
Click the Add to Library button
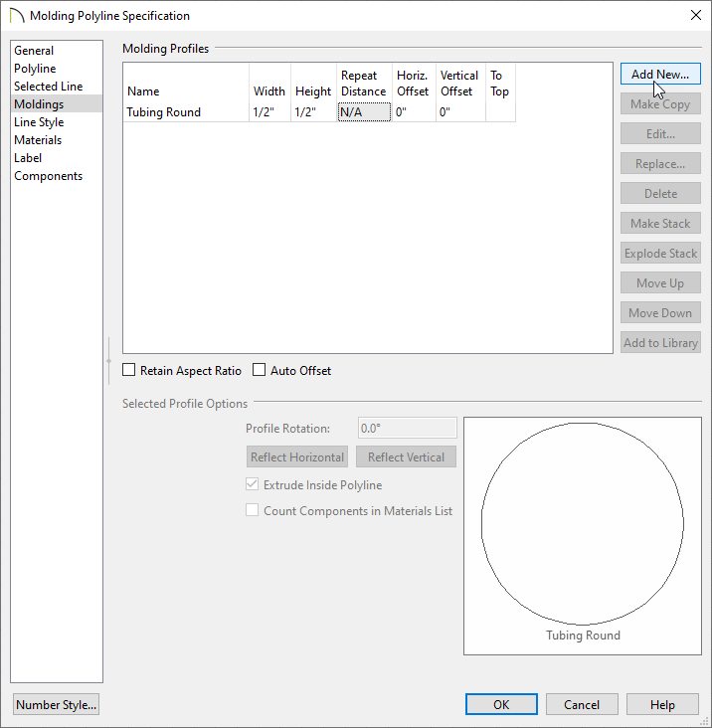[660, 343]
